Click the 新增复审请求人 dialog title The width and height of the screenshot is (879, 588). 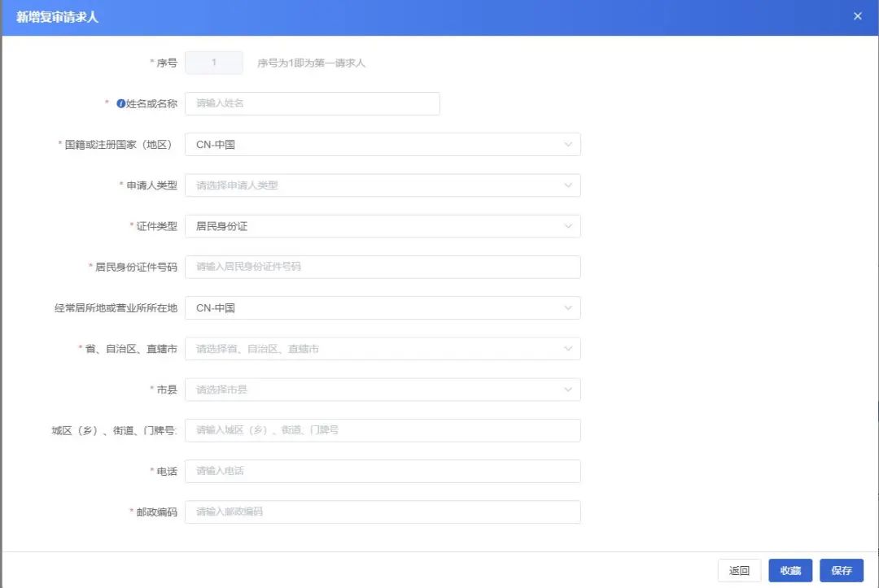click(57, 17)
